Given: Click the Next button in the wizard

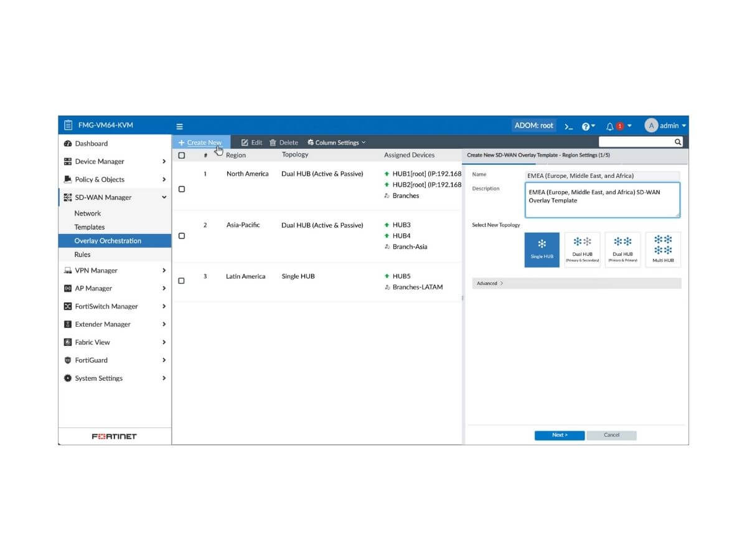Looking at the screenshot, I should (559, 435).
